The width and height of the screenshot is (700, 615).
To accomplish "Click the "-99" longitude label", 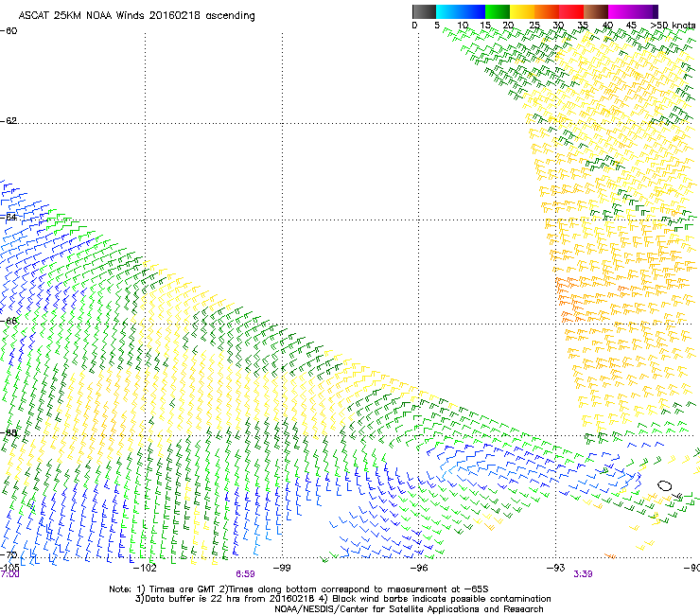I will coord(282,568).
